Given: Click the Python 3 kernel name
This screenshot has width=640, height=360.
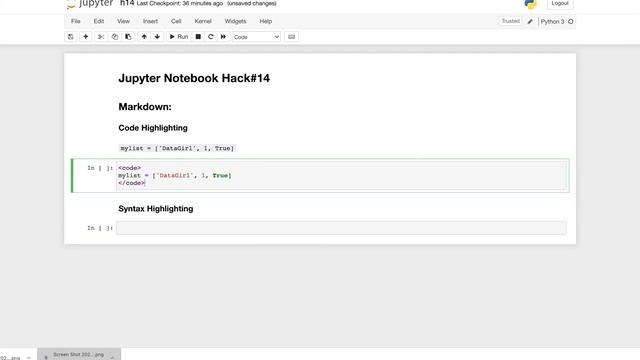Looking at the screenshot, I should pos(552,22).
